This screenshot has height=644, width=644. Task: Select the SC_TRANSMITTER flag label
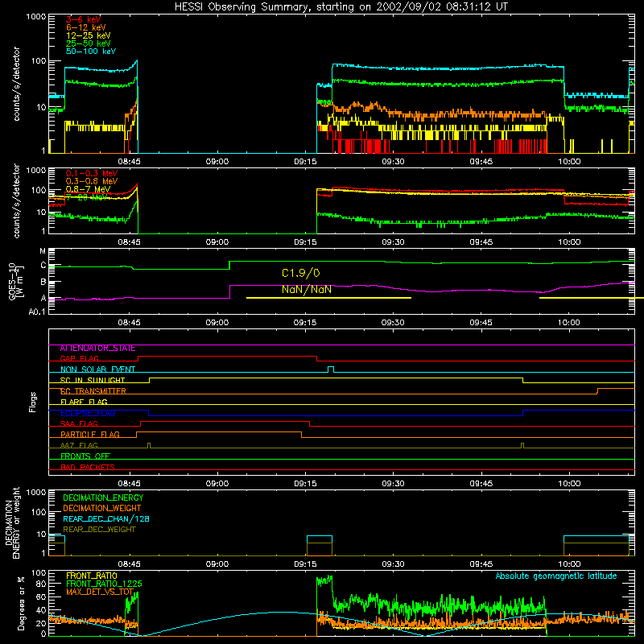[x=93, y=391]
